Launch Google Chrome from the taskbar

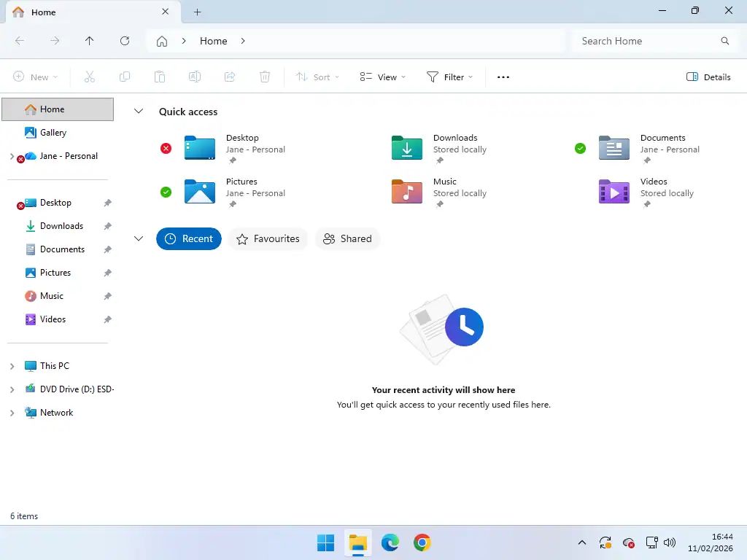tap(423, 542)
